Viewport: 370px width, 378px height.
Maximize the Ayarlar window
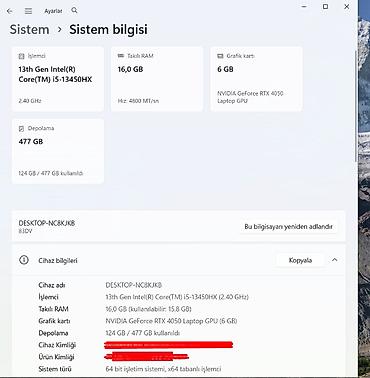click(325, 6)
